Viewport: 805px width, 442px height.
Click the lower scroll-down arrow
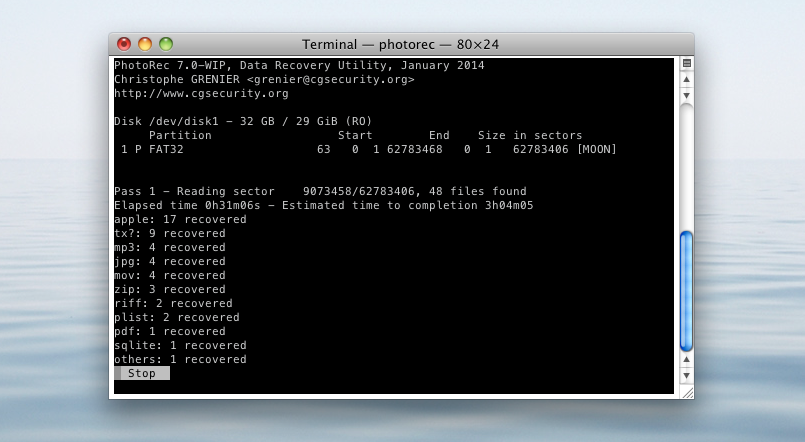pos(686,376)
